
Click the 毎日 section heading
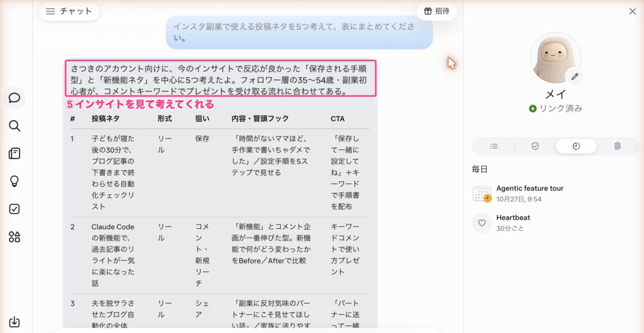pyautogui.click(x=480, y=169)
